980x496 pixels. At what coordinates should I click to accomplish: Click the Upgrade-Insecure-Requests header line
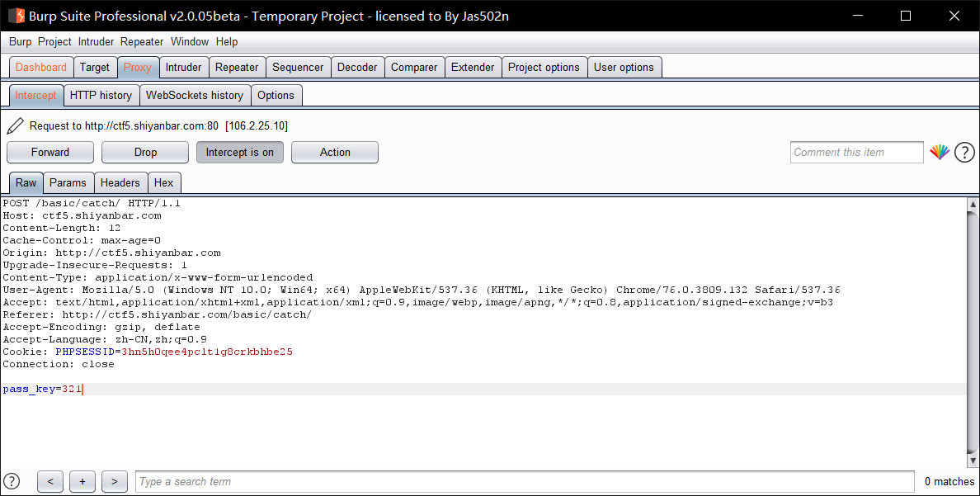pos(94,265)
